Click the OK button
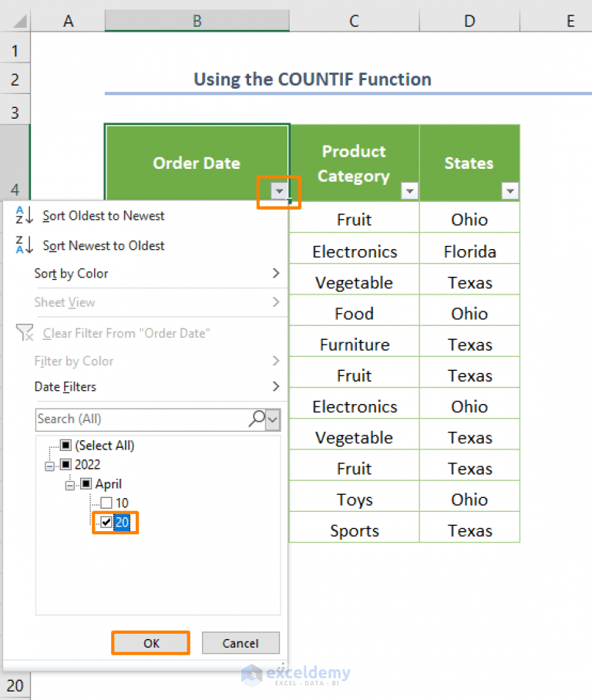Viewport: 592px width, 700px height. click(150, 643)
